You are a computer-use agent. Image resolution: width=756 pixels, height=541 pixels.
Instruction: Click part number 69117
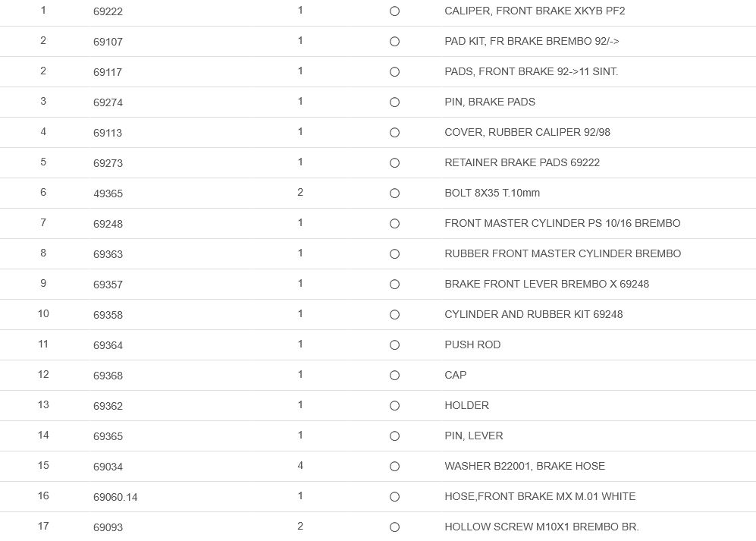[x=108, y=72]
